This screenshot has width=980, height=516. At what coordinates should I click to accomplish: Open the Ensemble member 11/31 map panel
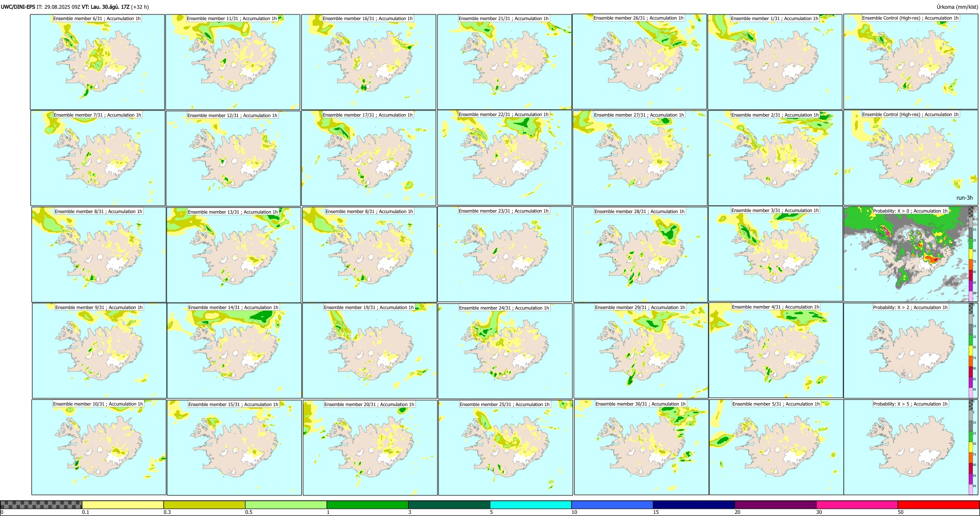tap(233, 62)
